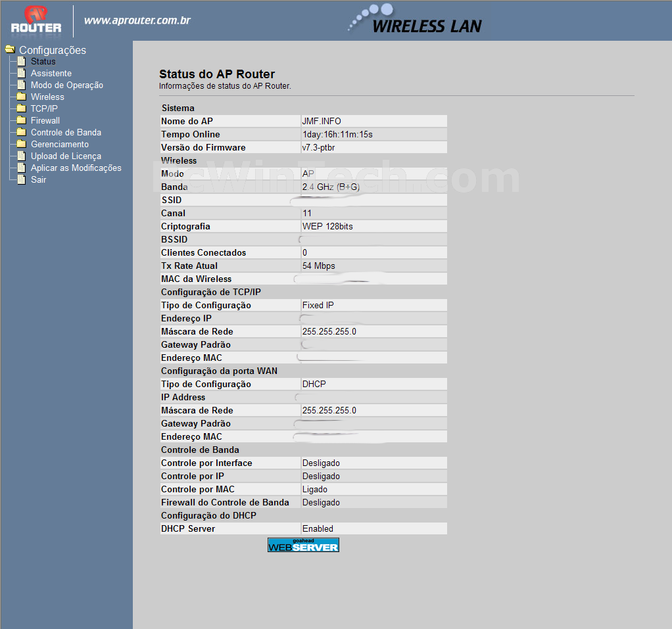The width and height of the screenshot is (672, 629).
Task: Click the Assistente page icon
Action: point(22,73)
